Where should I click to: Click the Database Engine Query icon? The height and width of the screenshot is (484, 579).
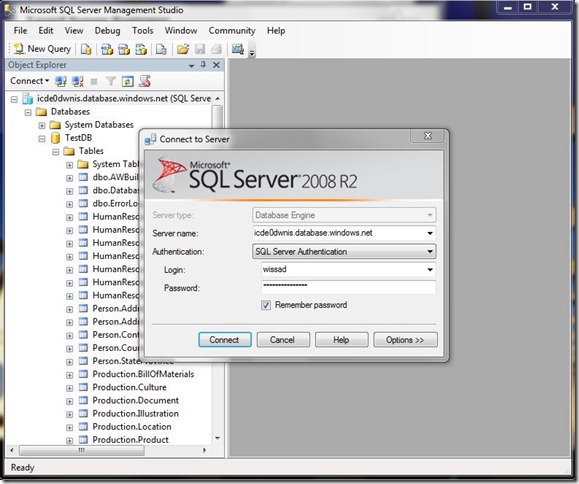[x=86, y=49]
